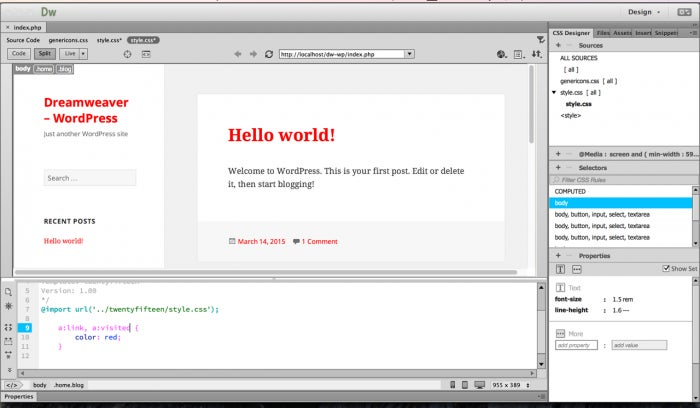Viewport: 700px width, 408px height.
Task: Open the CSS Designer panel options menu
Action: [693, 33]
